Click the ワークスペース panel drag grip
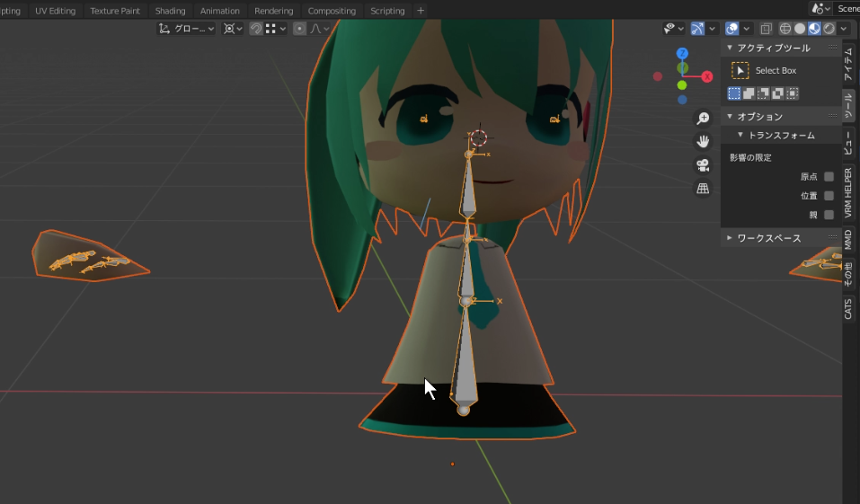The height and width of the screenshot is (504, 860). click(x=832, y=238)
